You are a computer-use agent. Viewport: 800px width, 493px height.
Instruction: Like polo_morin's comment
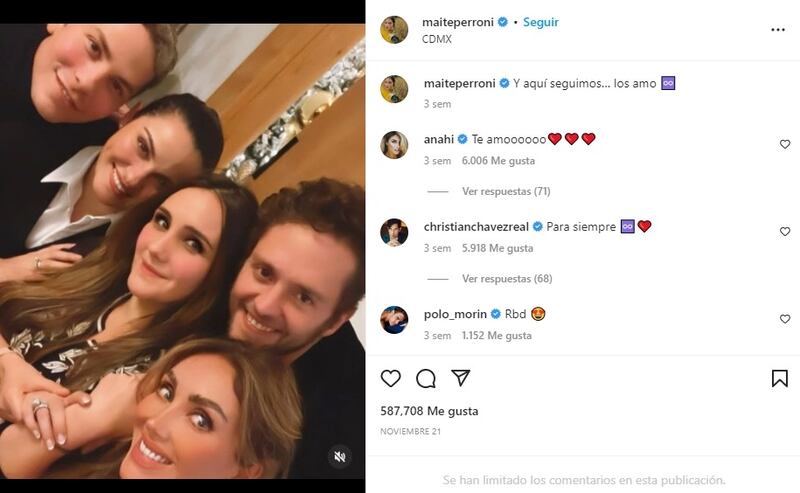tap(785, 319)
